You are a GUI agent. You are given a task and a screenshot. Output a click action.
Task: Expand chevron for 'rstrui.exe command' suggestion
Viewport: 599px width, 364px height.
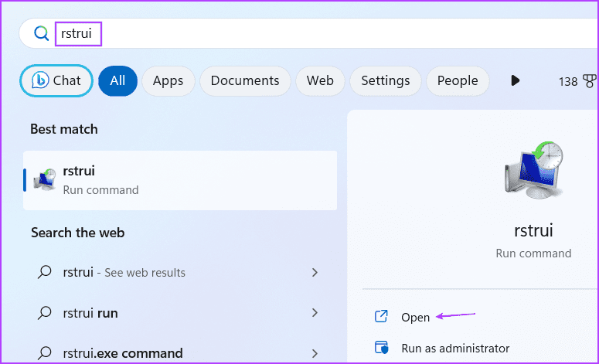(315, 353)
